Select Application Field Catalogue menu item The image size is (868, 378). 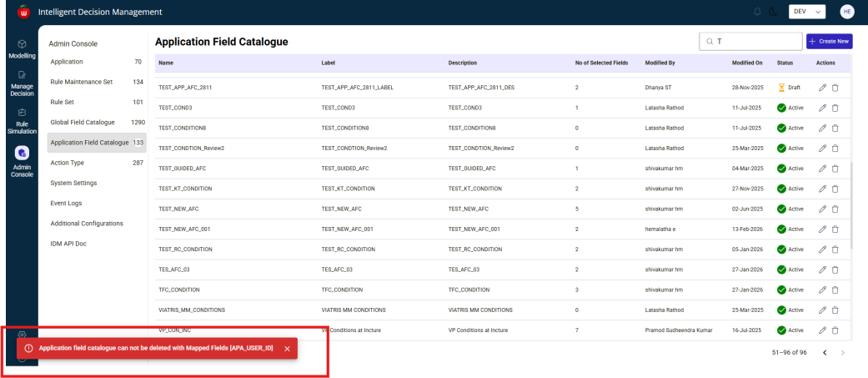tap(97, 143)
